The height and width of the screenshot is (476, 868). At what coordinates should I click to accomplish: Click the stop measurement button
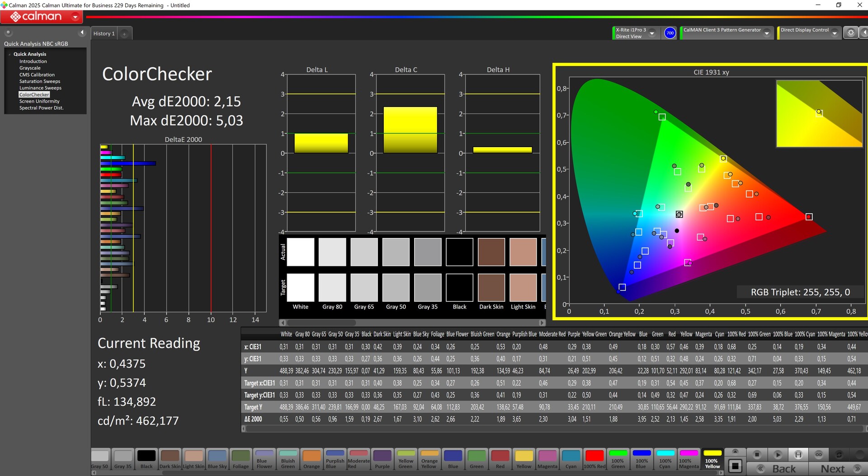point(757,454)
